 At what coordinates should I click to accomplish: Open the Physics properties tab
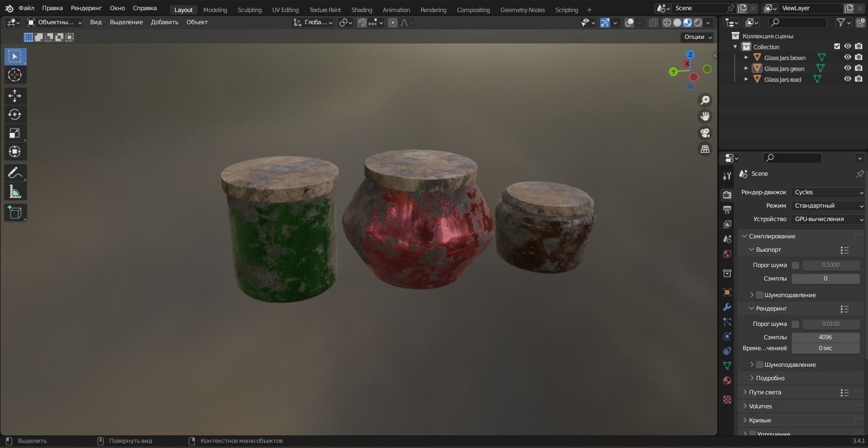click(727, 337)
